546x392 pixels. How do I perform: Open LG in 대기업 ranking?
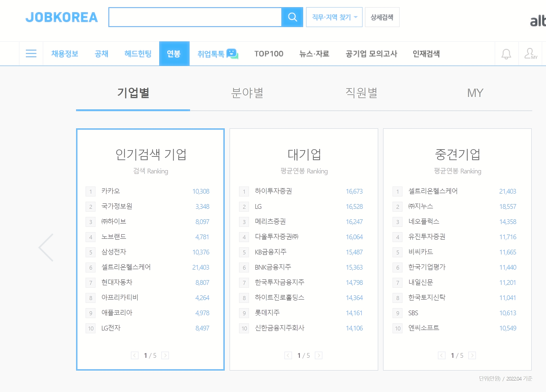[x=258, y=206]
